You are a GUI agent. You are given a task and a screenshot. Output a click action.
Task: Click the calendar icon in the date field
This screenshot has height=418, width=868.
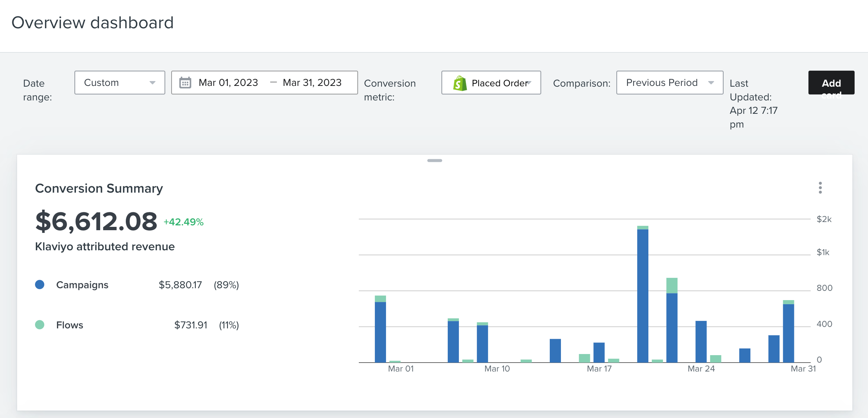tap(185, 83)
